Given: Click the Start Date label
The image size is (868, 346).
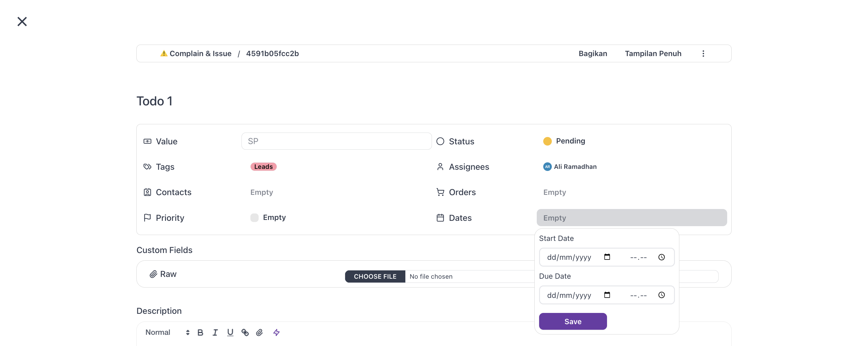Looking at the screenshot, I should tap(556, 238).
